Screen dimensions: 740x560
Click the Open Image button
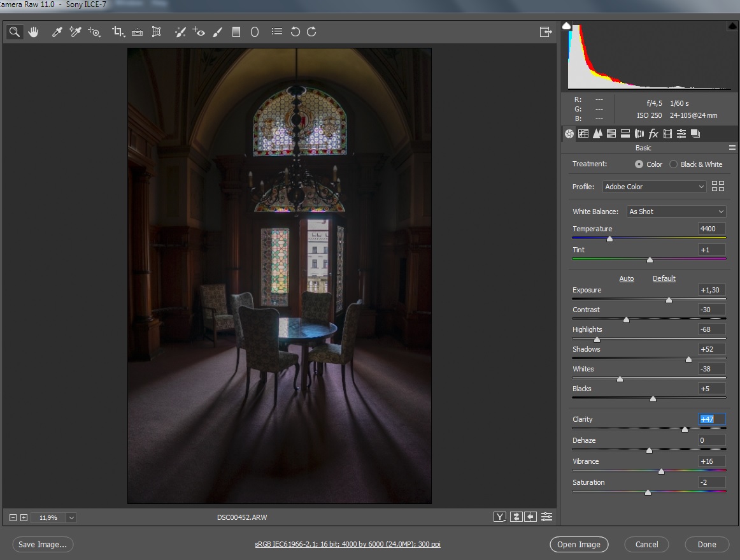pyautogui.click(x=579, y=545)
